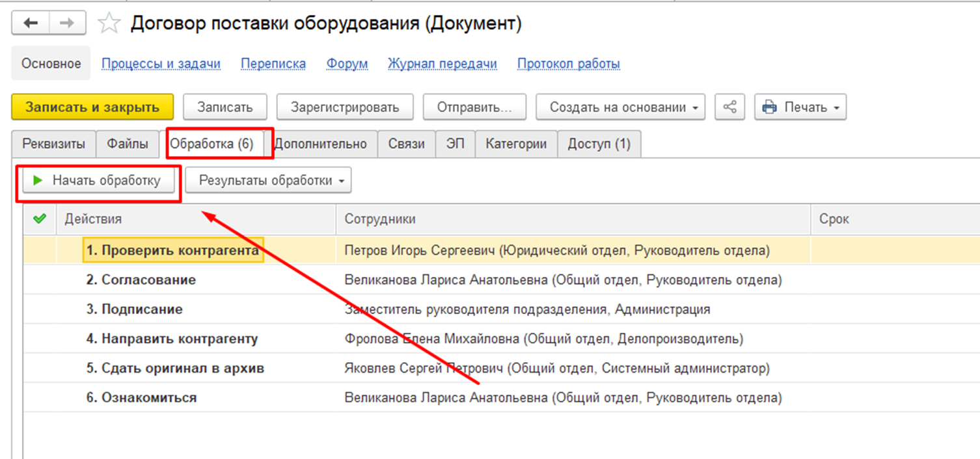
Task: Click the green check mark column header
Action: 40,219
